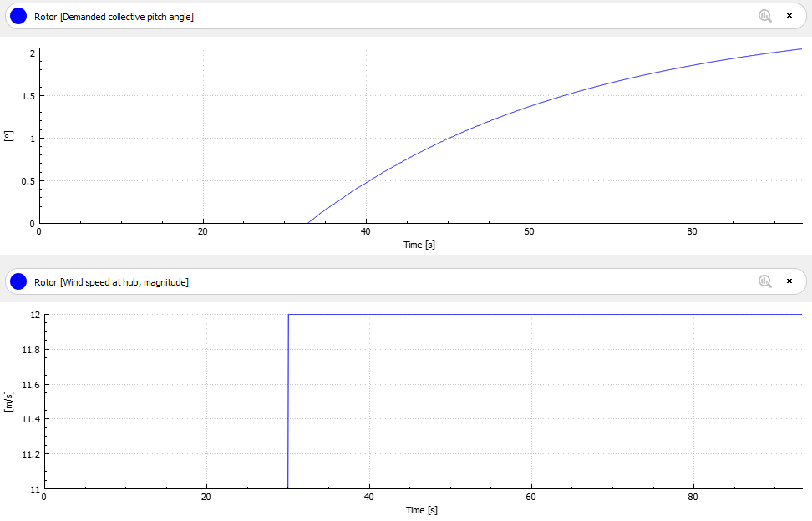This screenshot has height=521, width=812.
Task: Click the blue color circle for wind speed series
Action: coord(18,281)
